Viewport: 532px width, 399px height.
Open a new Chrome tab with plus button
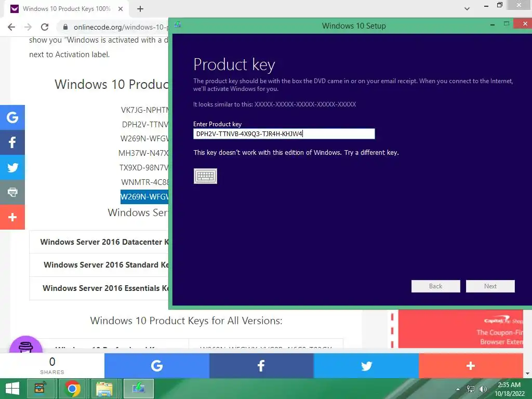click(x=140, y=9)
